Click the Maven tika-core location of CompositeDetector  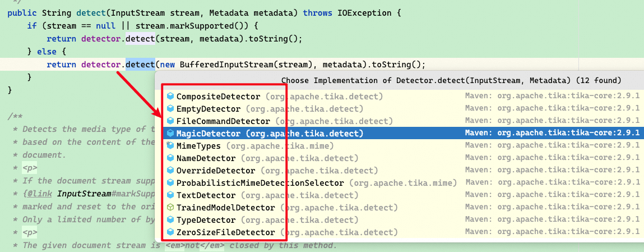pos(552,97)
